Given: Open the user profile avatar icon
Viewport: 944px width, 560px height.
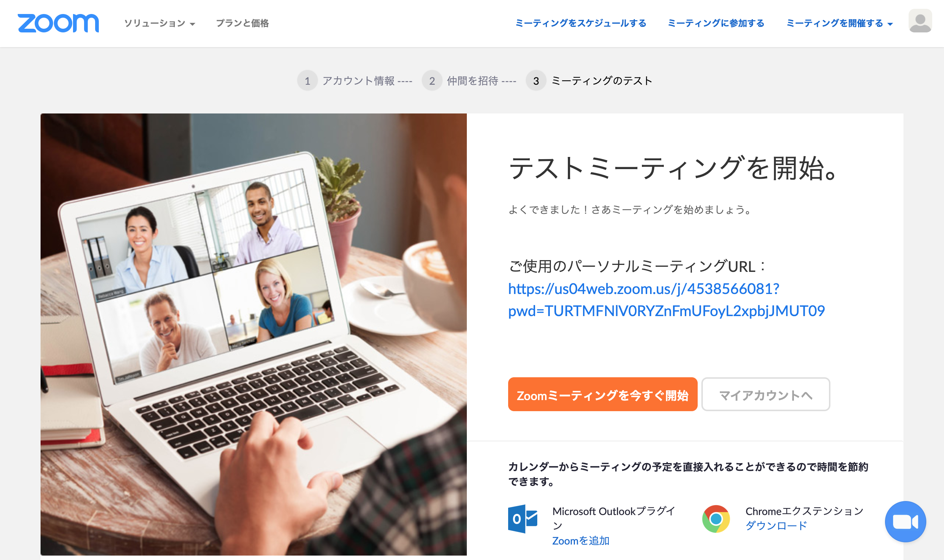Looking at the screenshot, I should point(920,21).
